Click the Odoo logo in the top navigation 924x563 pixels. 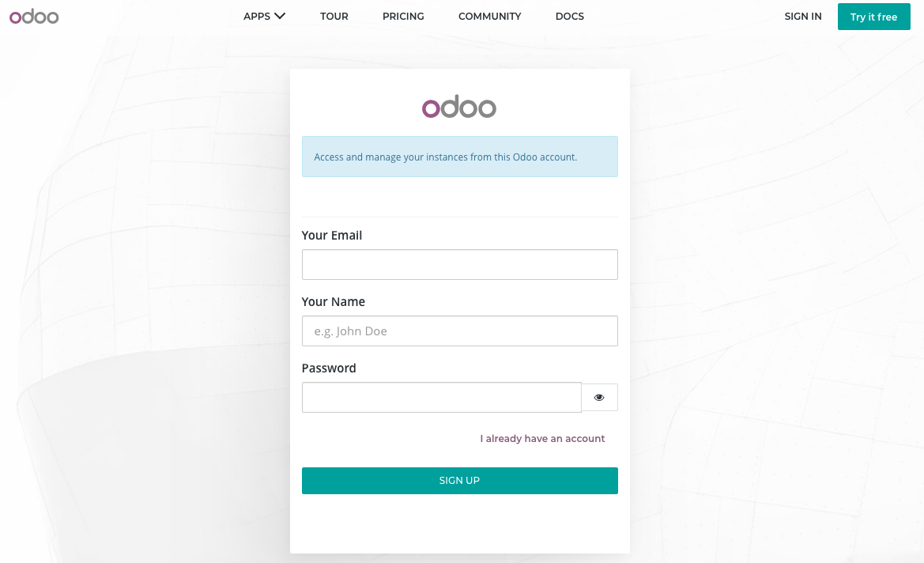33,16
